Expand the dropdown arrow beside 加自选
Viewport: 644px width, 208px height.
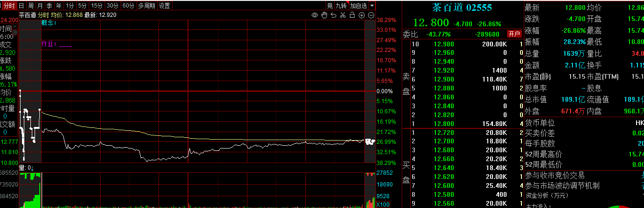(x=372, y=6)
